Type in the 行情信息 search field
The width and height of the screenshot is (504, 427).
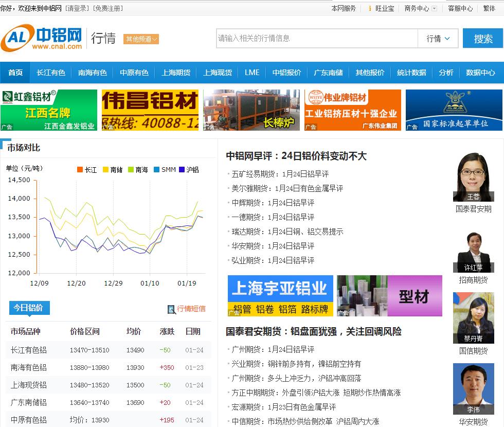coord(316,39)
